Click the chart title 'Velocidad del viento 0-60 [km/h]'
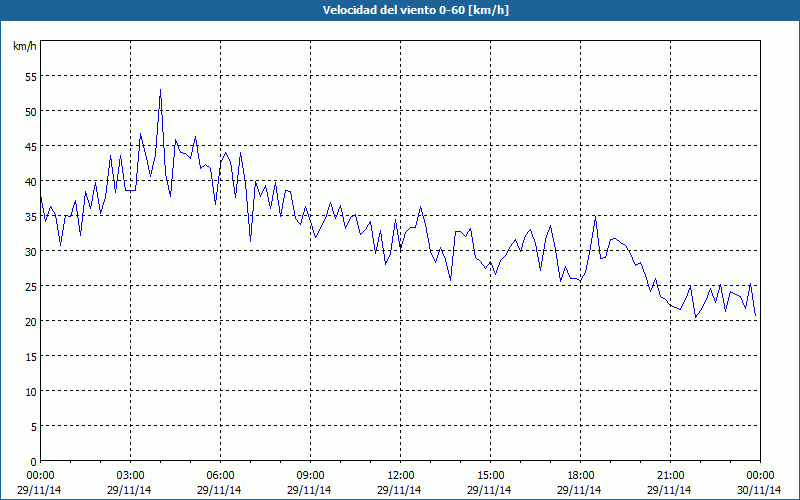Image resolution: width=800 pixels, height=500 pixels. (x=416, y=10)
